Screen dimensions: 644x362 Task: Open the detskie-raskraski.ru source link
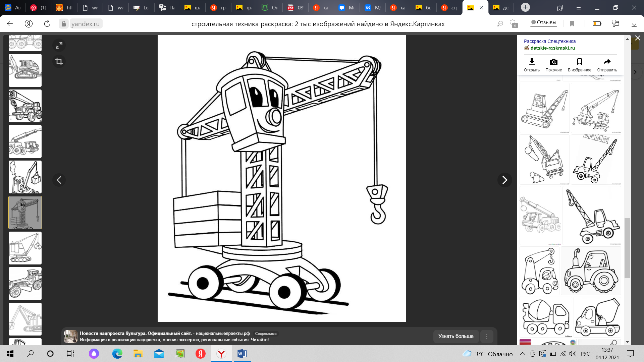552,48
